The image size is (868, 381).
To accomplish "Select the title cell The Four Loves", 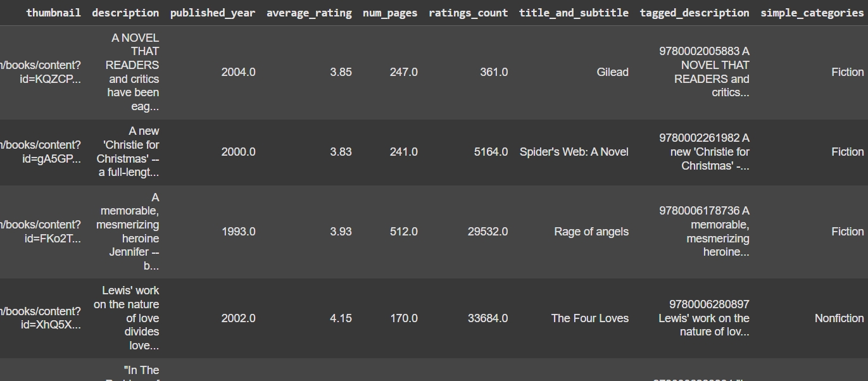I will click(x=590, y=318).
